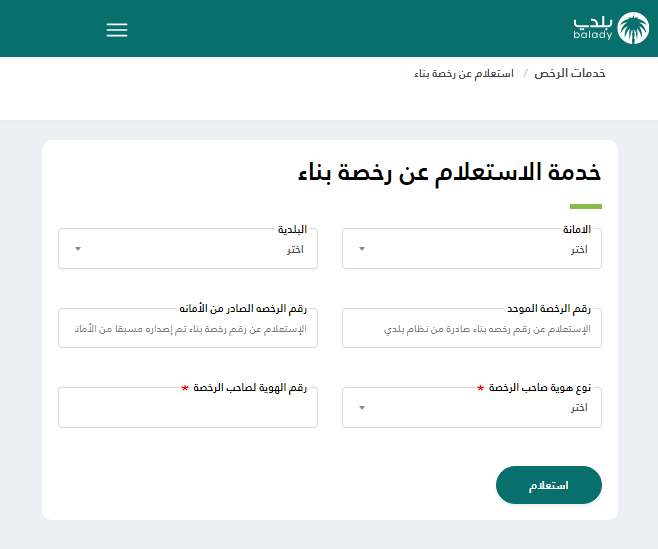
Task: Expand the الامانة selection dropdown
Action: [472, 249]
